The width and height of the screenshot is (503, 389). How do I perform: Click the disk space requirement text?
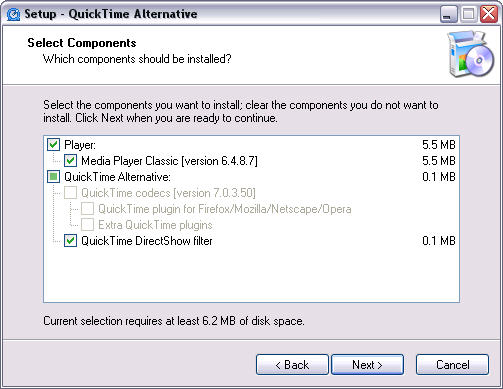[x=174, y=321]
